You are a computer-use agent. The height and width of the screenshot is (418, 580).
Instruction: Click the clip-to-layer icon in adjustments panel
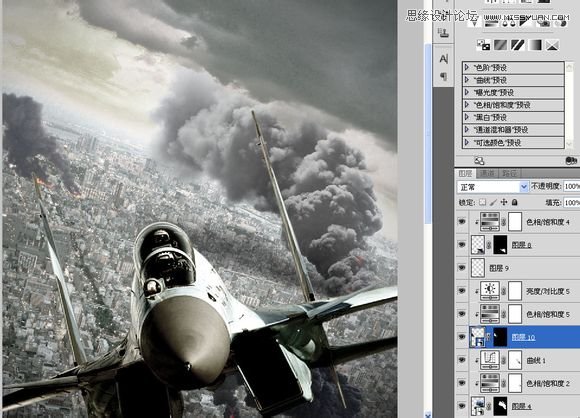point(571,160)
